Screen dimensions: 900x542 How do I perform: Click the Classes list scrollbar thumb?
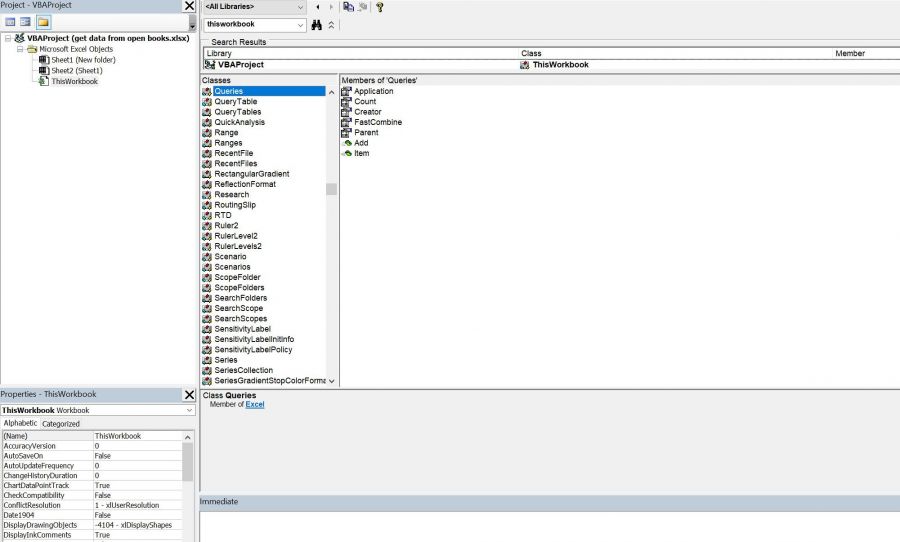[x=331, y=189]
